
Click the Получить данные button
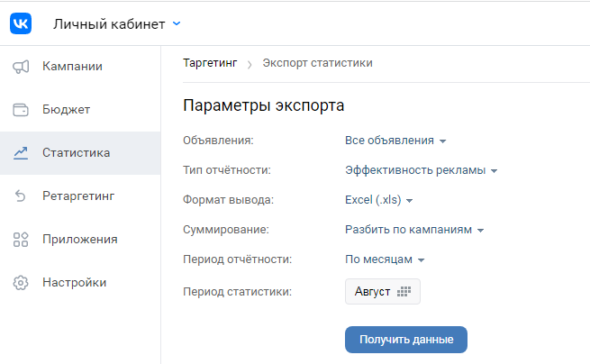coord(406,340)
